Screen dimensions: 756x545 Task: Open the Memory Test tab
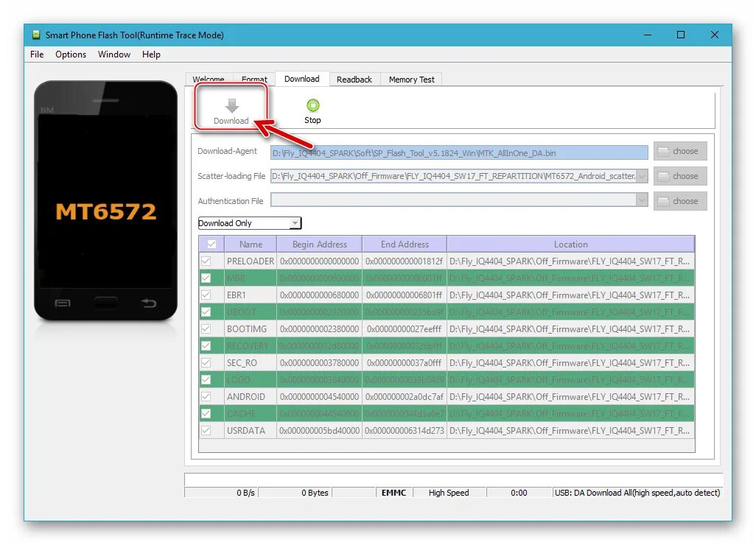[411, 79]
